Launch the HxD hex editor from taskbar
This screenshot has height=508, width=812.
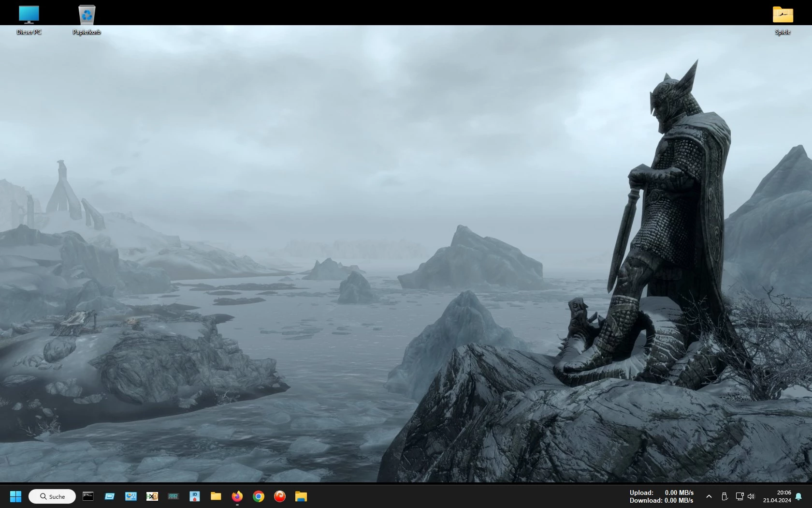(152, 496)
